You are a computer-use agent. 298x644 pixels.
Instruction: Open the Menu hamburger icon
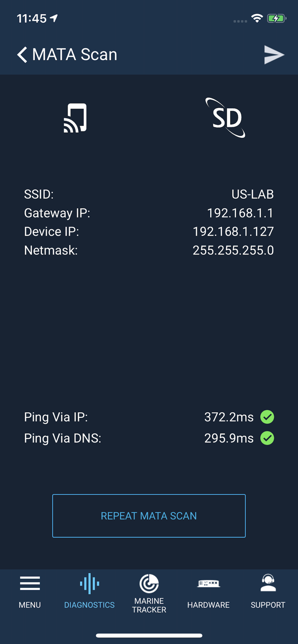coord(30,583)
